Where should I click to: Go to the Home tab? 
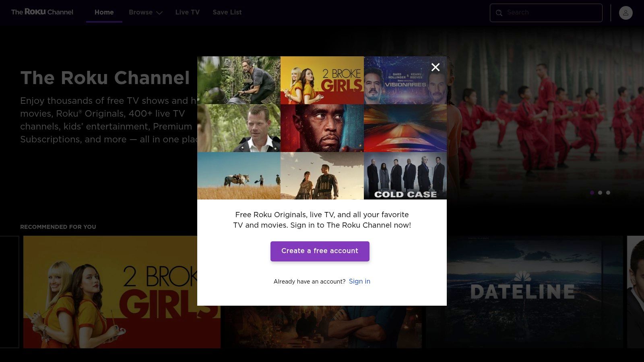(x=104, y=12)
